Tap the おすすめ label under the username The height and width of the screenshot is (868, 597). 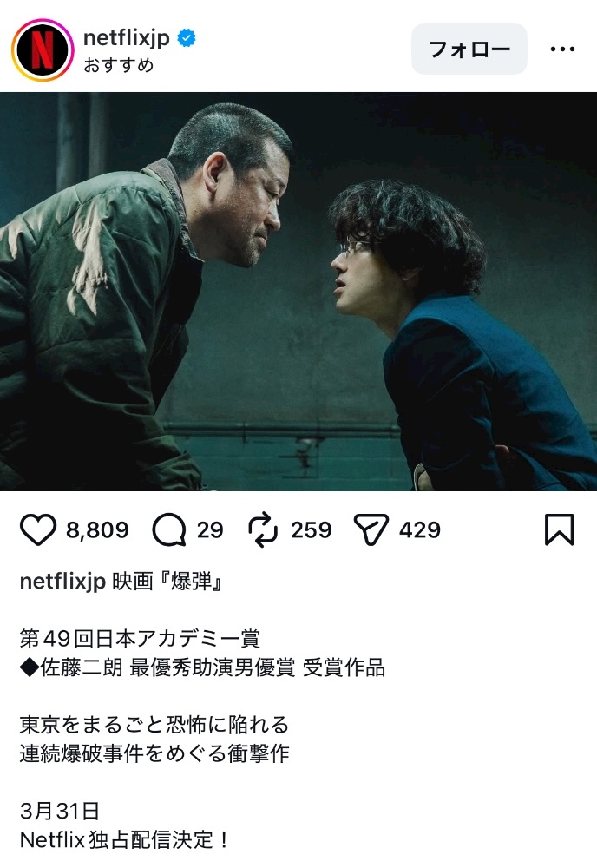[118, 65]
